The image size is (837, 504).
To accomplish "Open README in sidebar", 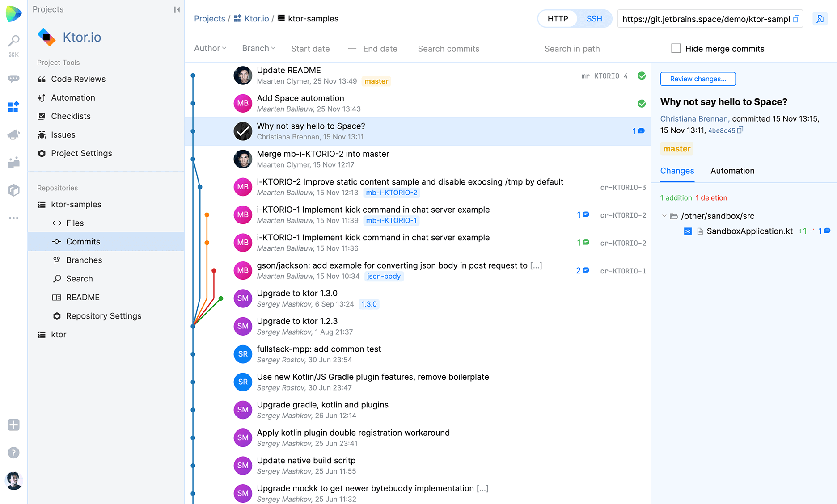I will [x=83, y=298].
